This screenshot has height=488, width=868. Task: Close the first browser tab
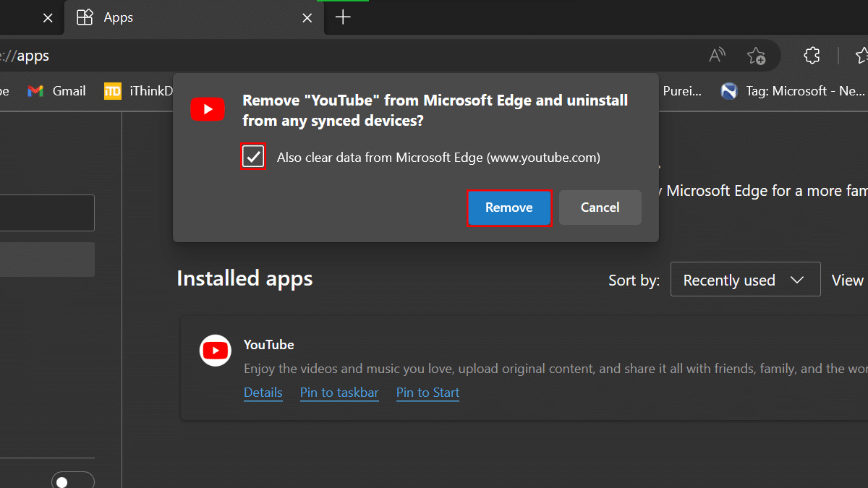click(48, 18)
